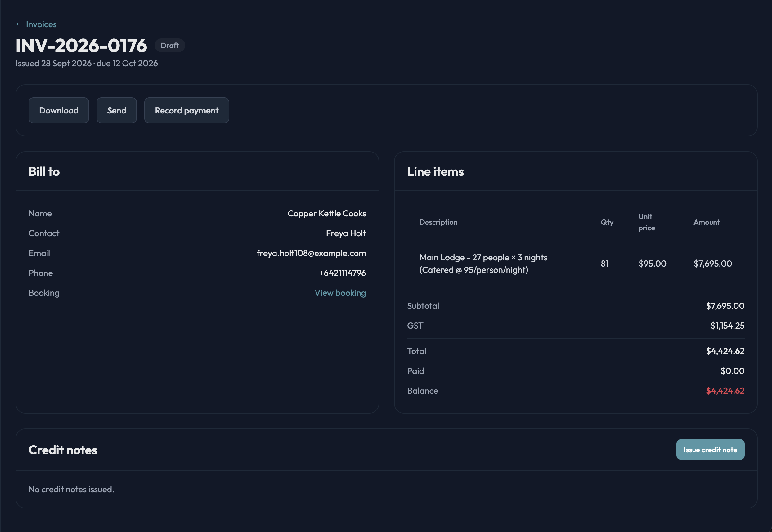Click email freya.holt108@example.com
The width and height of the screenshot is (772, 532).
pyautogui.click(x=311, y=253)
